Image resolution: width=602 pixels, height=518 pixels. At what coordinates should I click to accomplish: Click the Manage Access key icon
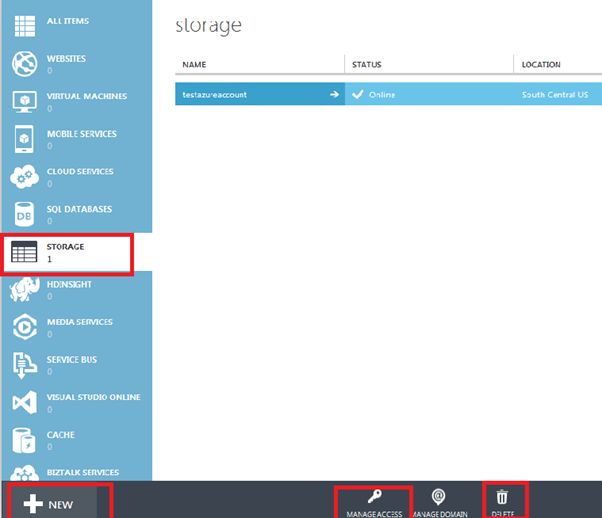(374, 496)
